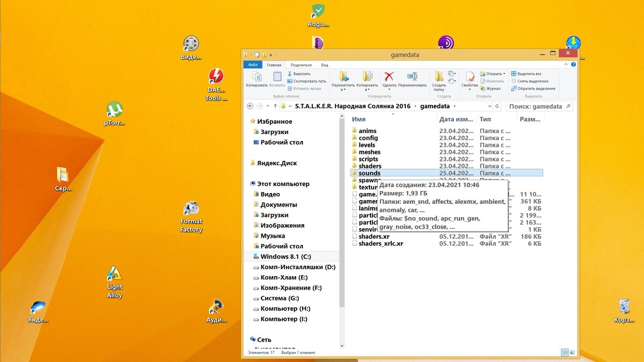Click the address bar history dropdown arrow
This screenshot has height=362, width=644.
point(489,106)
